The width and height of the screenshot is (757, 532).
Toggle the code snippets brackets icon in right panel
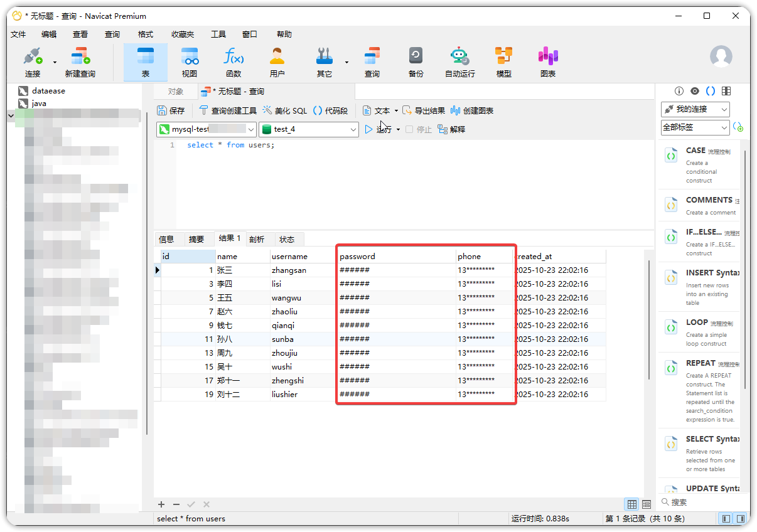click(711, 91)
